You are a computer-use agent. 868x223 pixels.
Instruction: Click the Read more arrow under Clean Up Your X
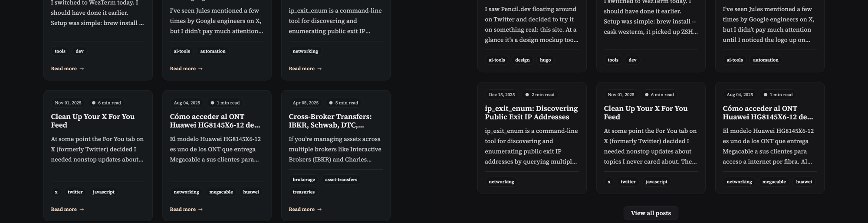82,209
